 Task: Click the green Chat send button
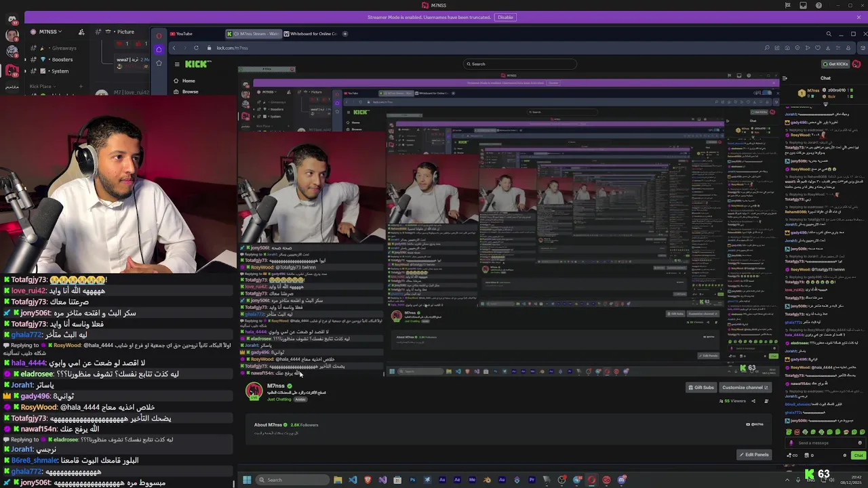859,455
